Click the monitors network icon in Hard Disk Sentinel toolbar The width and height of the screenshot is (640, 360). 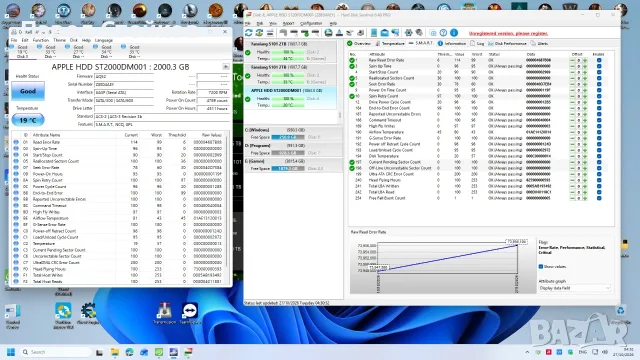click(x=395, y=33)
